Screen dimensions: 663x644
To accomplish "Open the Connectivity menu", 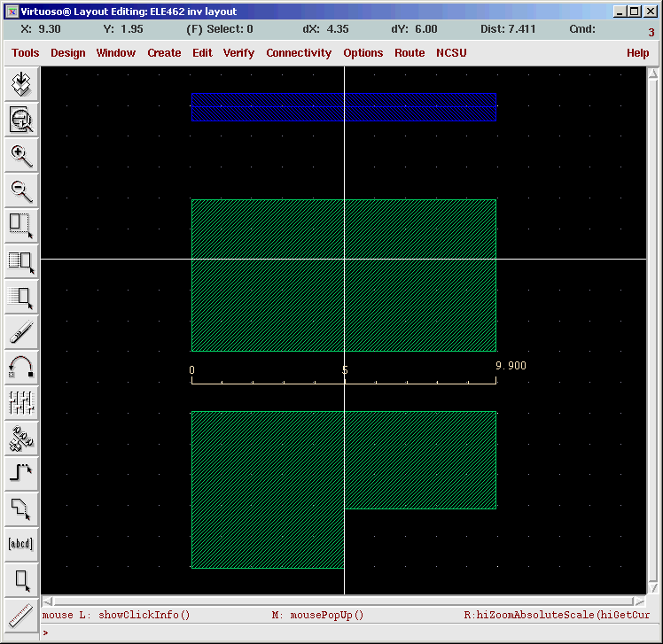I will click(x=299, y=53).
